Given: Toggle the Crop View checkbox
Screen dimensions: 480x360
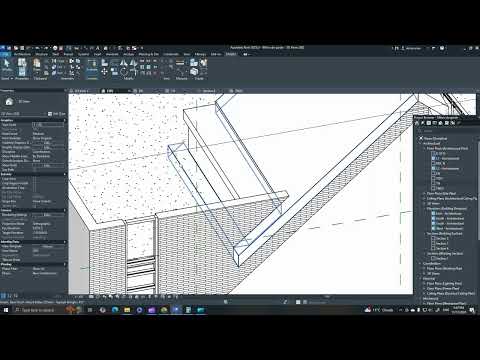Looking at the screenshot, I should click(x=34, y=179).
